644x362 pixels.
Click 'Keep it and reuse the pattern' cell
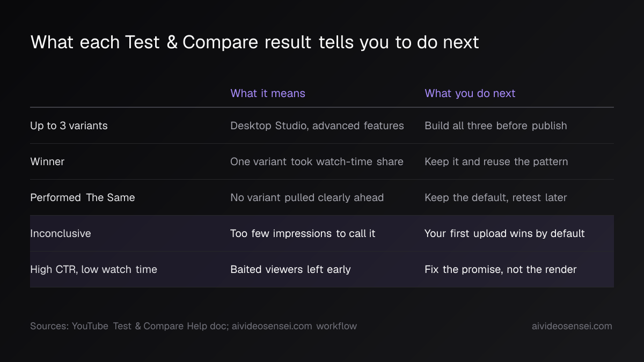[496, 161]
